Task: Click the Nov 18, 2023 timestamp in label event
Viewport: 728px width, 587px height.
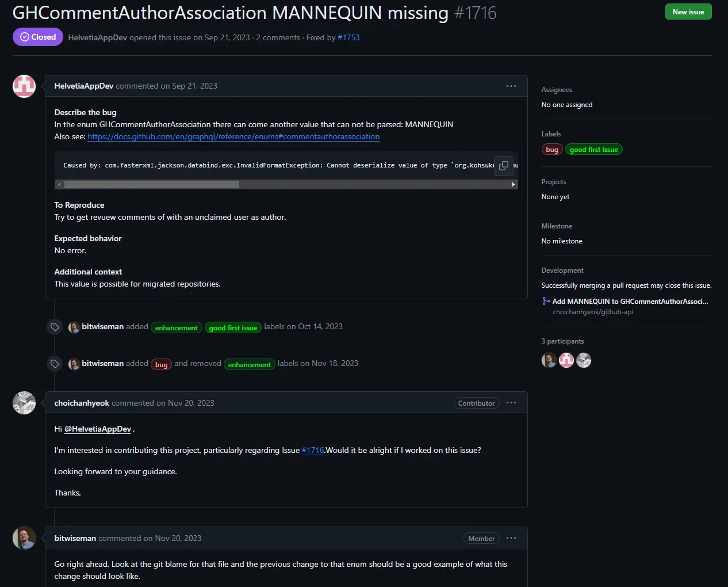Action: (335, 363)
